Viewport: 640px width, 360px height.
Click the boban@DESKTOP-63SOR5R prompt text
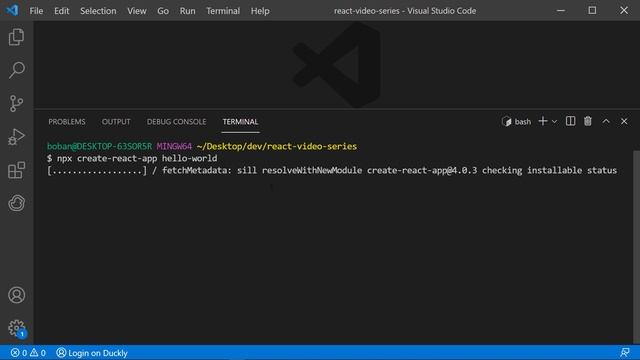(x=99, y=146)
